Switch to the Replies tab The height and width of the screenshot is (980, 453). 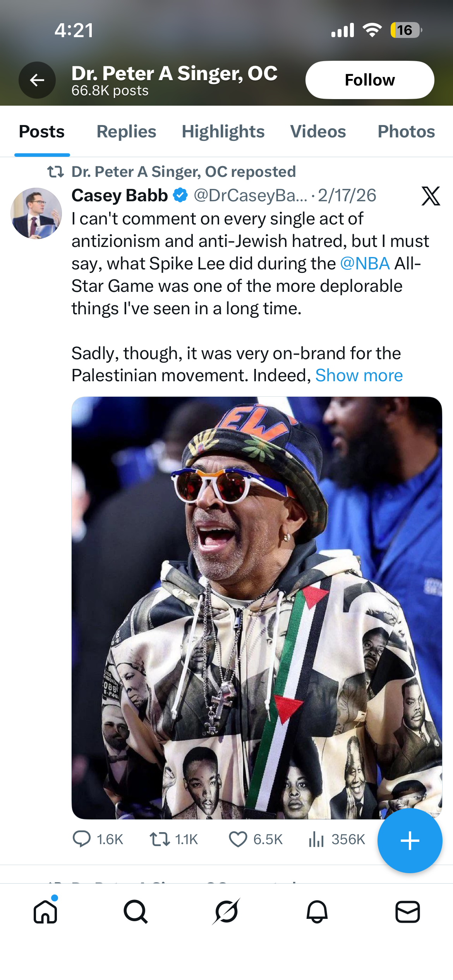126,131
